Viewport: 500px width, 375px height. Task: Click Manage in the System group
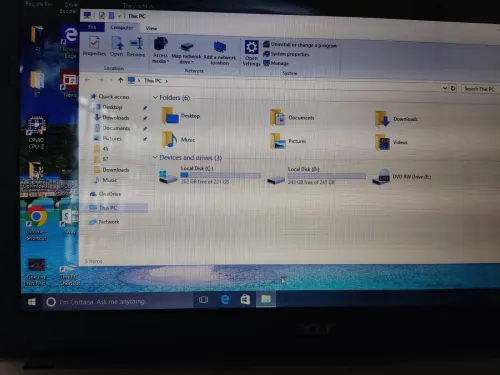[x=276, y=63]
